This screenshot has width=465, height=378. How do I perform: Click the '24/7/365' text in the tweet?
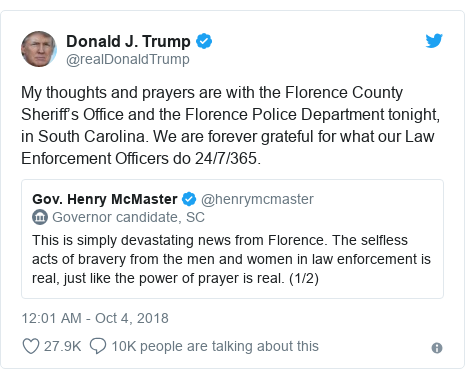[226, 158]
